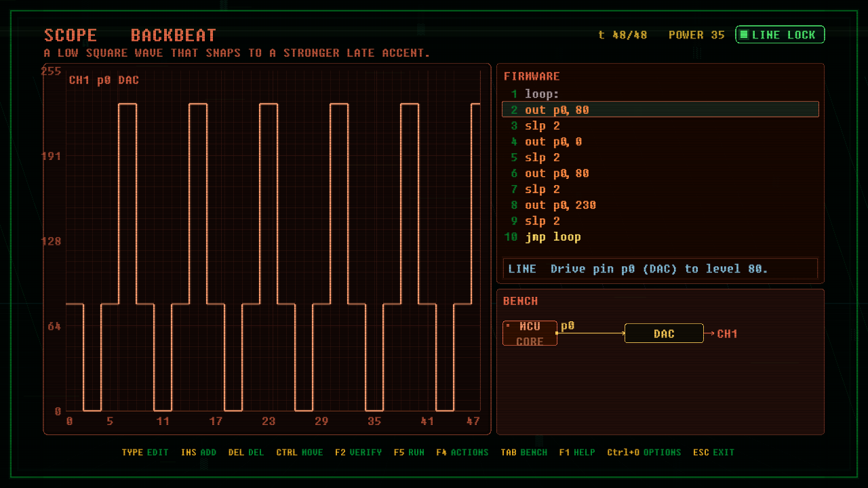Click INS ADD shortcut hint
The image size is (868, 488).
(199, 452)
